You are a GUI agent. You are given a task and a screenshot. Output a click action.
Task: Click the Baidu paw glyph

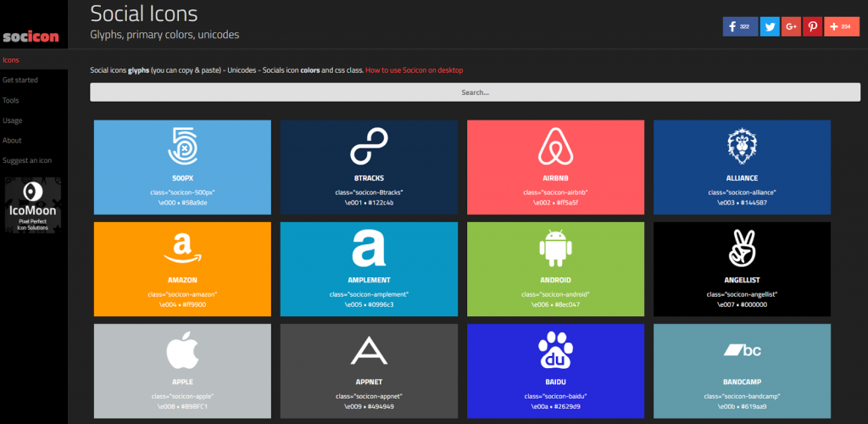[x=555, y=350]
